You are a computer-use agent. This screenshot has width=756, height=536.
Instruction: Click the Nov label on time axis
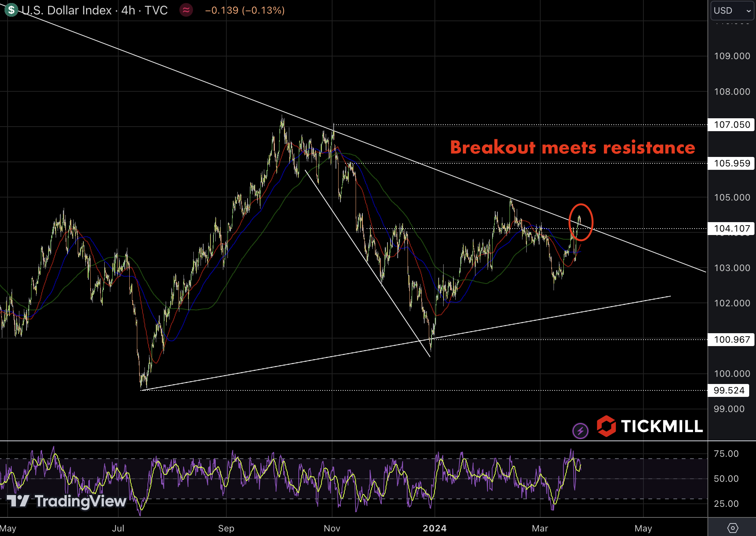point(332,528)
